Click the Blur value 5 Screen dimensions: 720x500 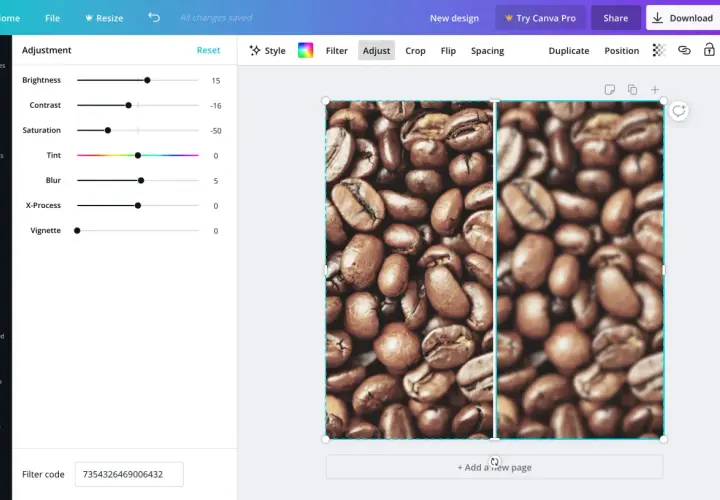click(216, 181)
